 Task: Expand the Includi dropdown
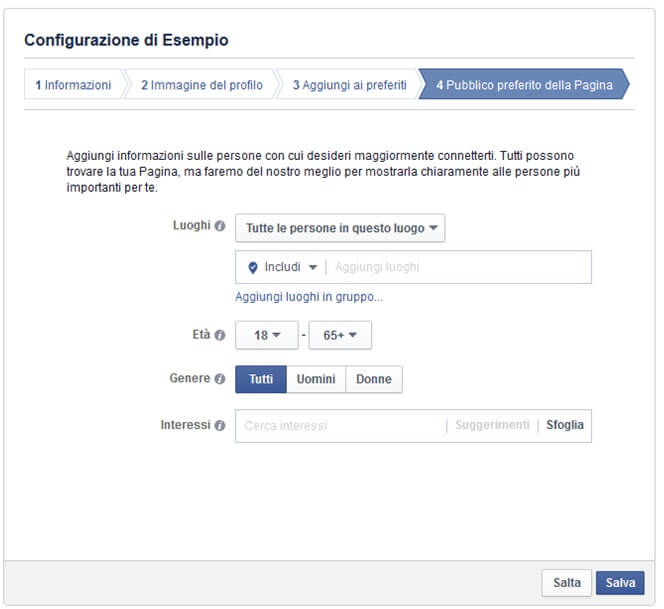coord(290,267)
